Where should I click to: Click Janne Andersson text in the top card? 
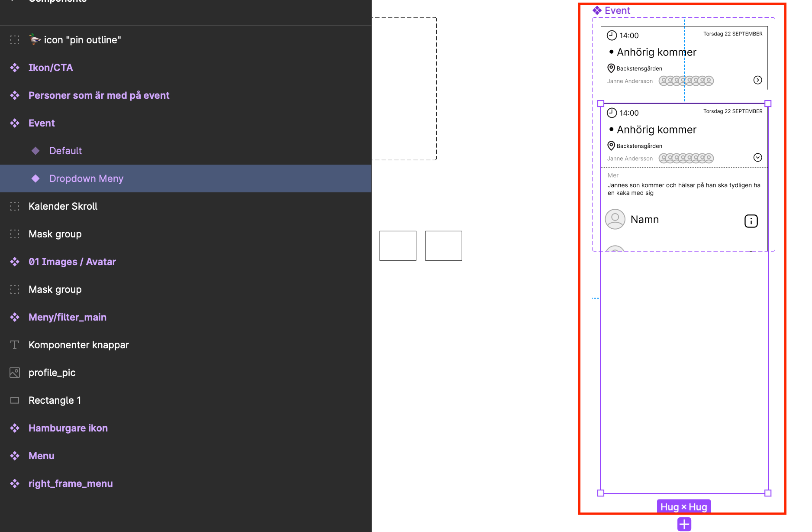point(630,81)
